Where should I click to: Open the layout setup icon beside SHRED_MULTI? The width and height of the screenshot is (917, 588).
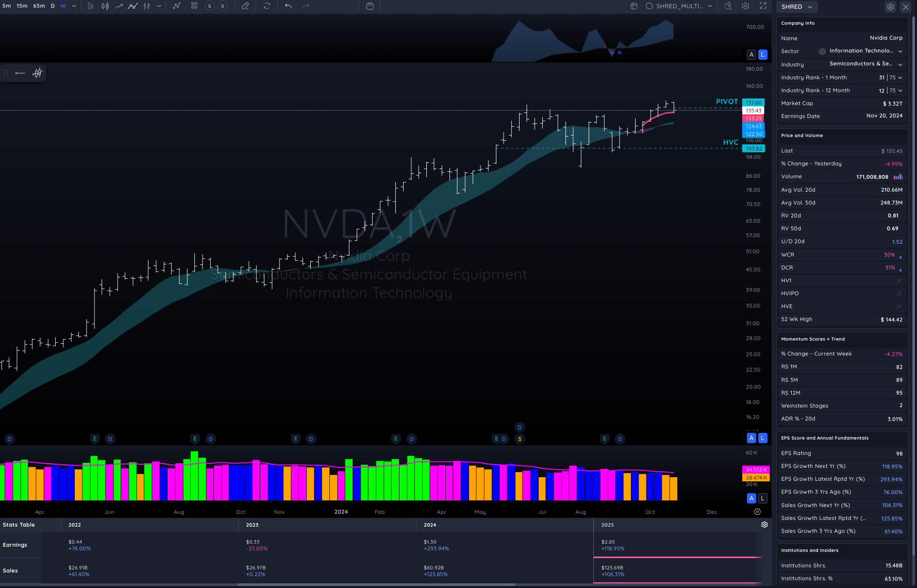click(x=634, y=6)
